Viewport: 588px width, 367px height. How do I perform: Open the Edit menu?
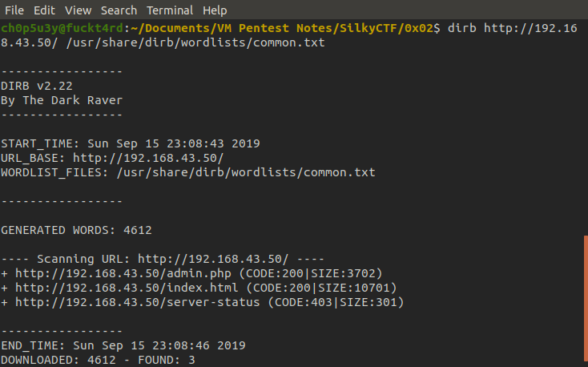(x=45, y=10)
